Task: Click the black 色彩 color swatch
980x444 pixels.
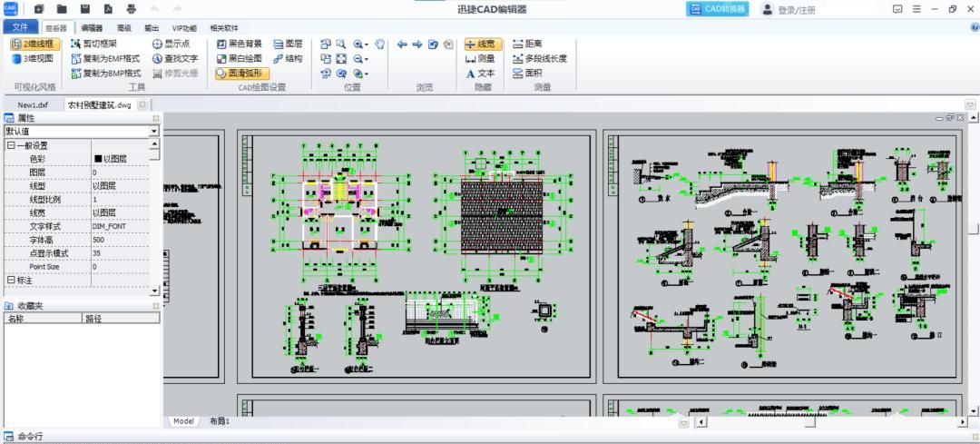Action: (98, 159)
